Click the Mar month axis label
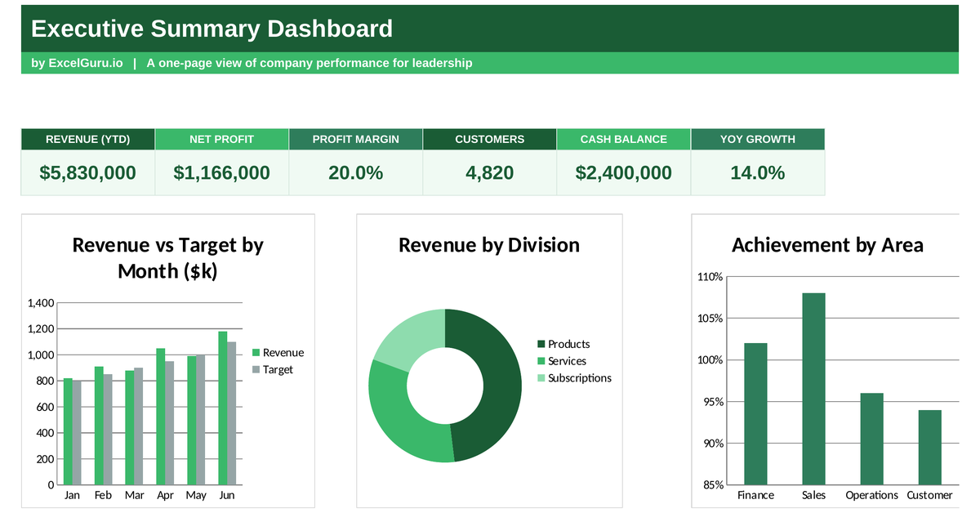Screen dimensions: 980x513 134,496
